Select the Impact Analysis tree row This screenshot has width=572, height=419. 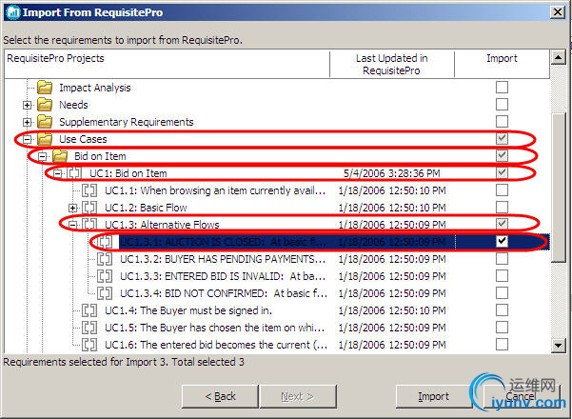coord(95,88)
